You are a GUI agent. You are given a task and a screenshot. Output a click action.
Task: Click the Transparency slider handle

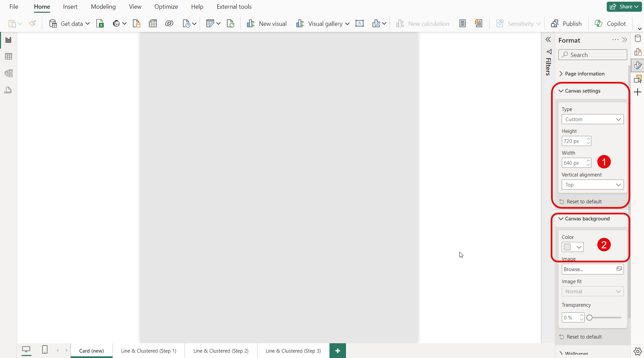click(x=590, y=318)
